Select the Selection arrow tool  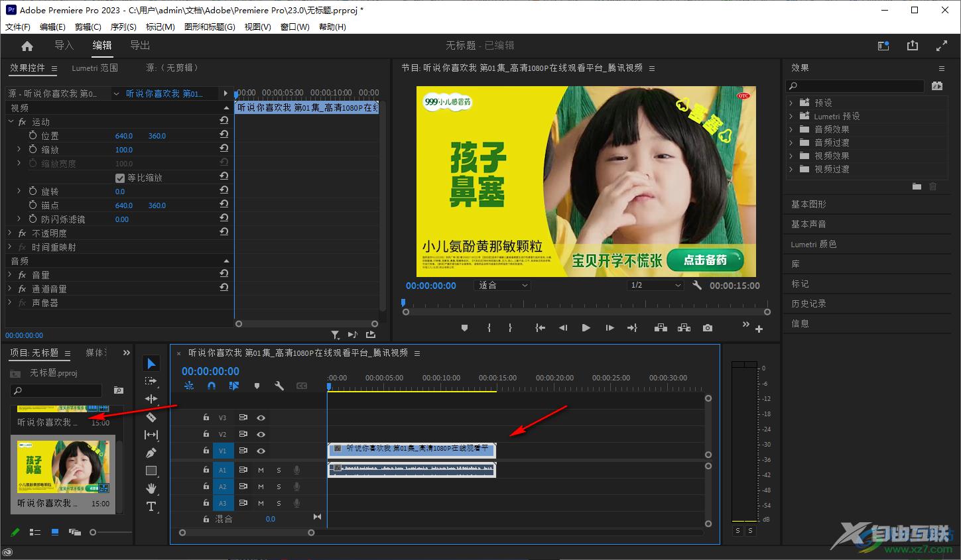coord(151,363)
